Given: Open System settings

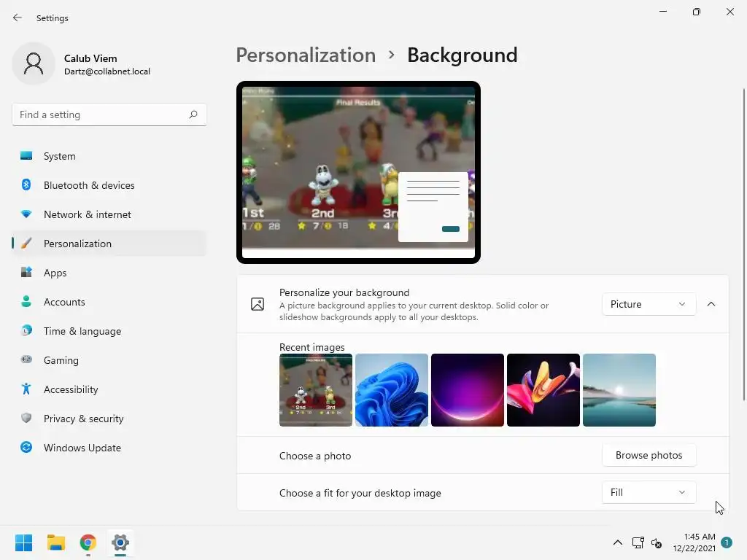Looking at the screenshot, I should tap(109, 156).
